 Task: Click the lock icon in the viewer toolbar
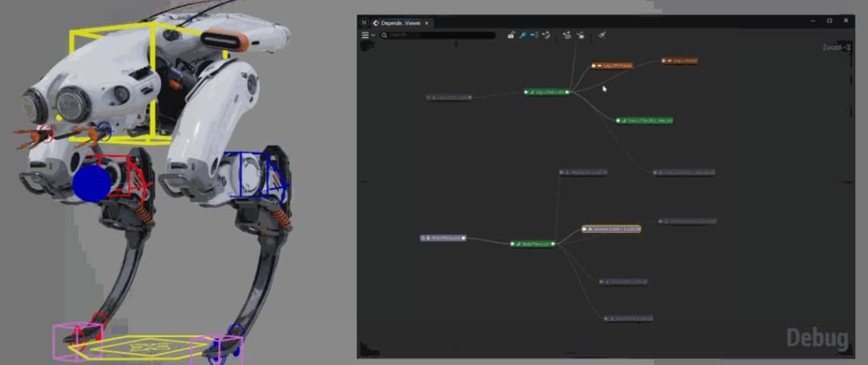pos(511,35)
